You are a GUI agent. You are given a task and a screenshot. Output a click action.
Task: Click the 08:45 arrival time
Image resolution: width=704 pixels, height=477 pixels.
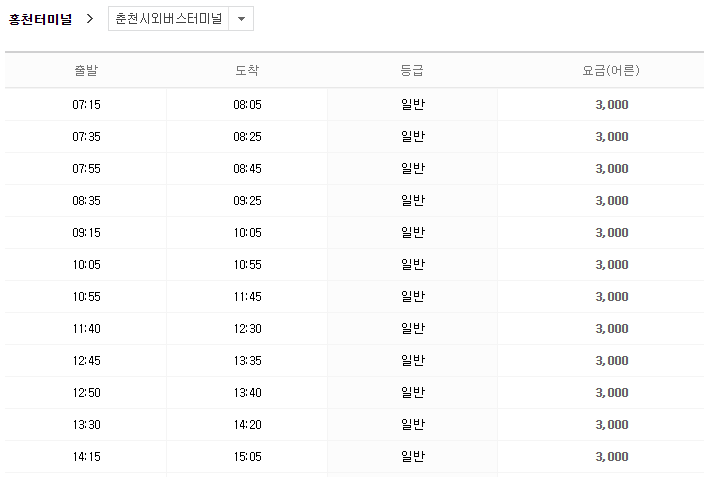pos(247,169)
